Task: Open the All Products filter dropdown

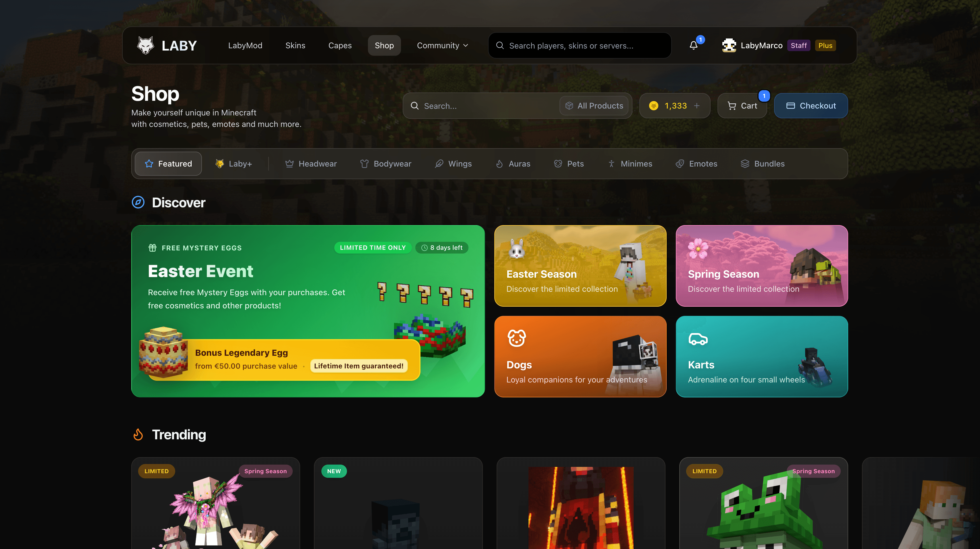Action: click(x=594, y=106)
